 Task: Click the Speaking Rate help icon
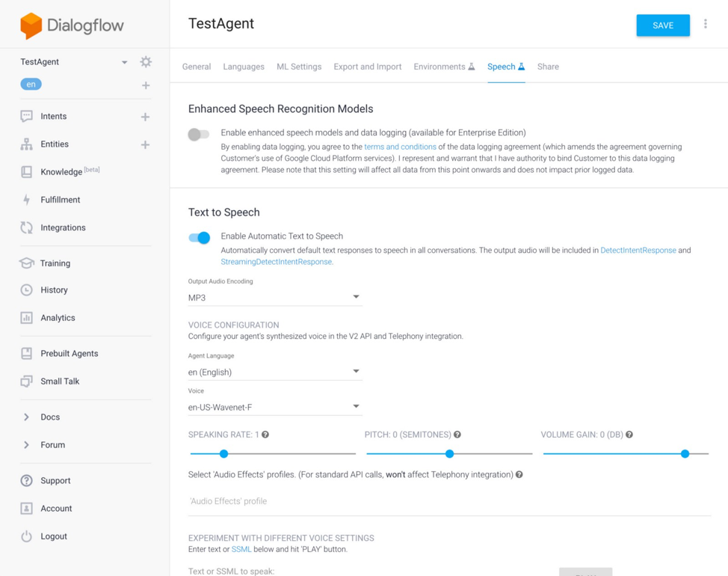point(265,435)
